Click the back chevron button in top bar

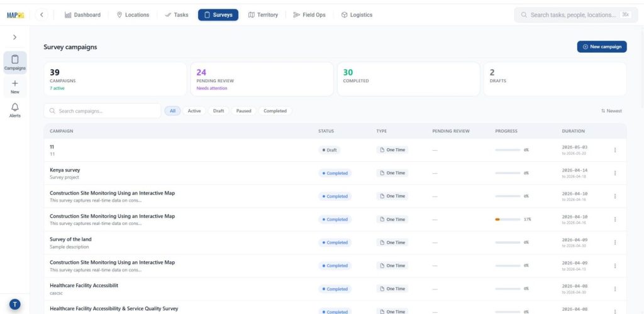coord(42,15)
